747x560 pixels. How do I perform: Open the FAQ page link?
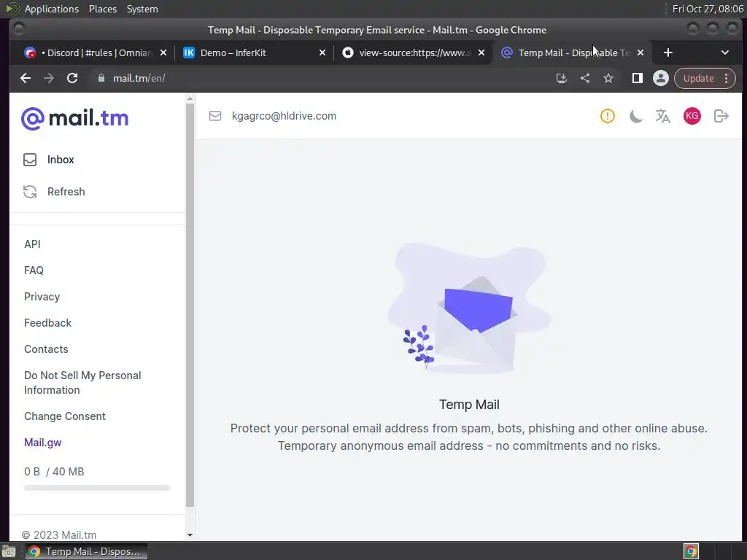click(34, 270)
